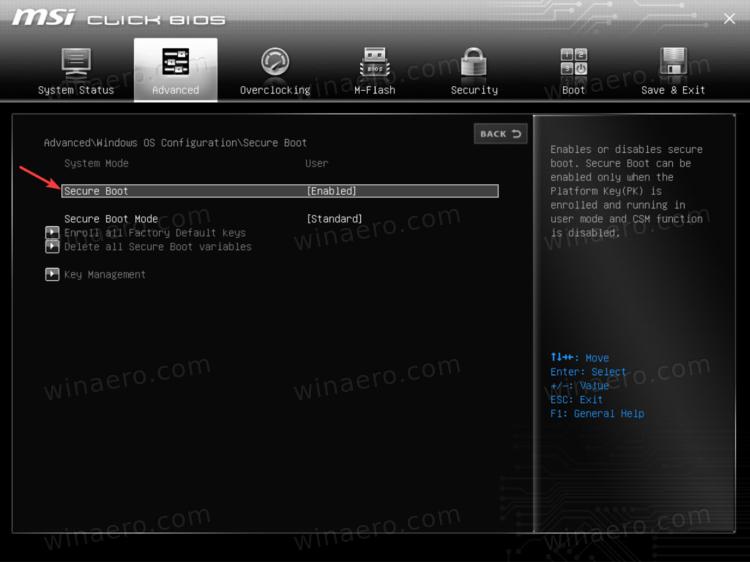Click the System Mode label
750x562 pixels.
[x=96, y=163]
